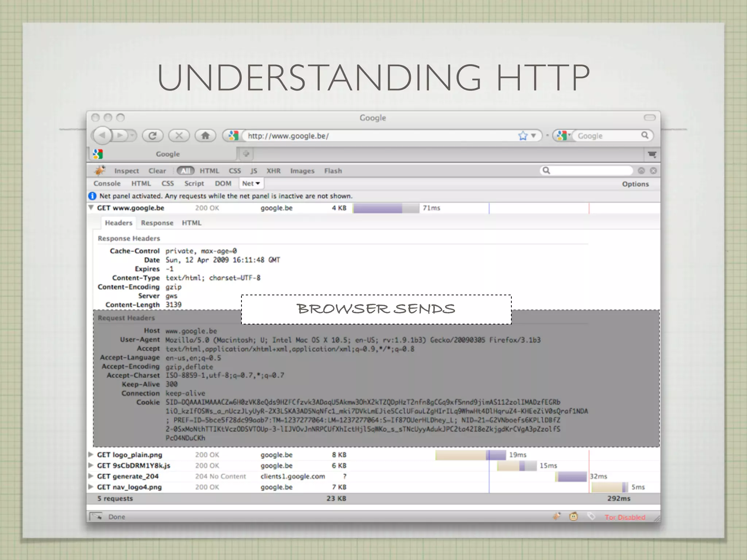747x560 pixels.
Task: Close the Firebug panel with X icon
Action: pos(653,171)
